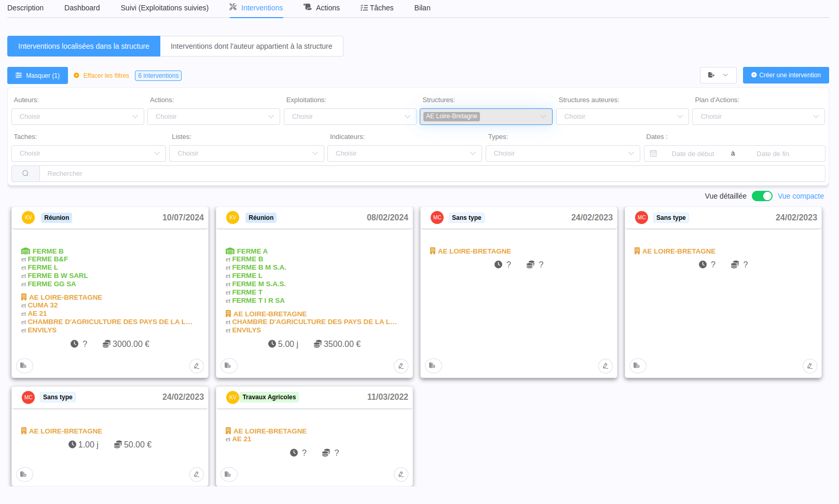Click the orange clear filters icon
839x504 pixels.
pyautogui.click(x=77, y=76)
